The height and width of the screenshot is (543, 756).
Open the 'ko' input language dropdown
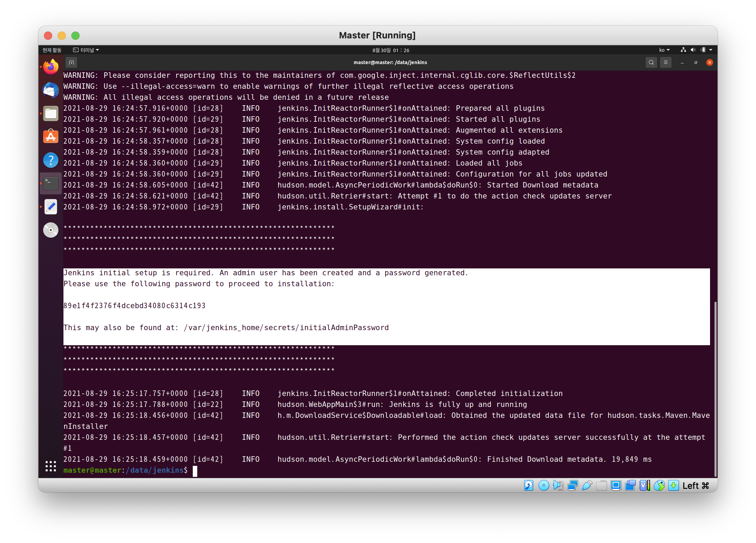click(664, 50)
